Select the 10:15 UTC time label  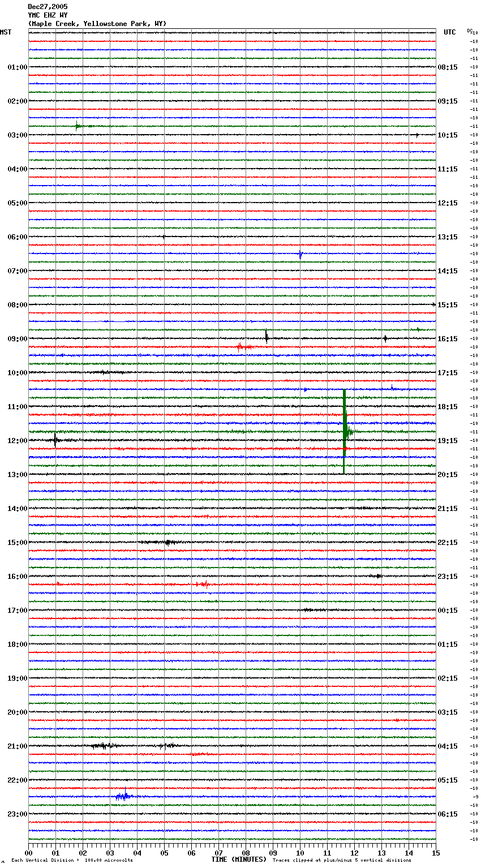tap(448, 135)
